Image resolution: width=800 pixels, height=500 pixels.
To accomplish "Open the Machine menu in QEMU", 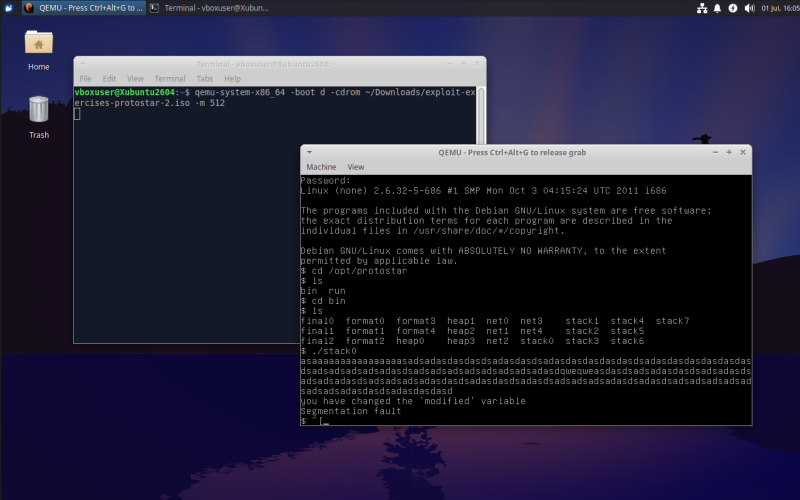I will [321, 167].
